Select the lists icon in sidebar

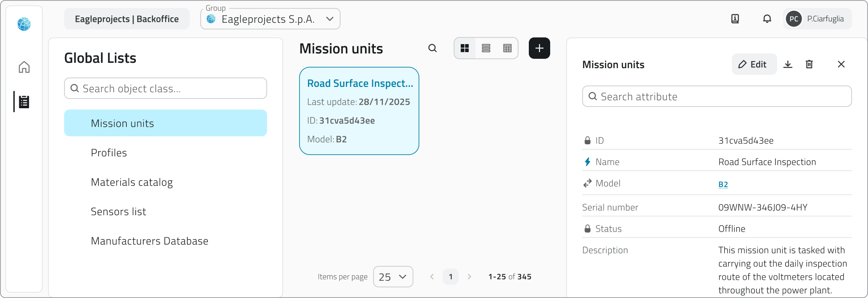[x=24, y=102]
